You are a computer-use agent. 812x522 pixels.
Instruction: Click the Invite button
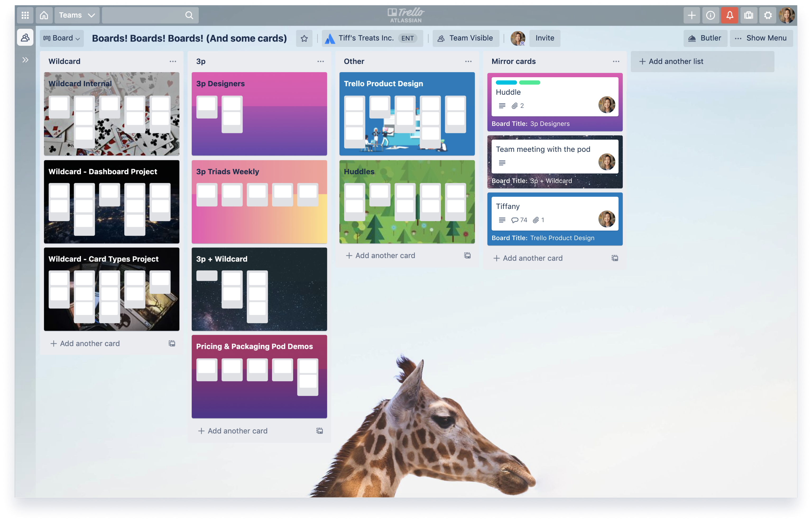click(x=543, y=38)
